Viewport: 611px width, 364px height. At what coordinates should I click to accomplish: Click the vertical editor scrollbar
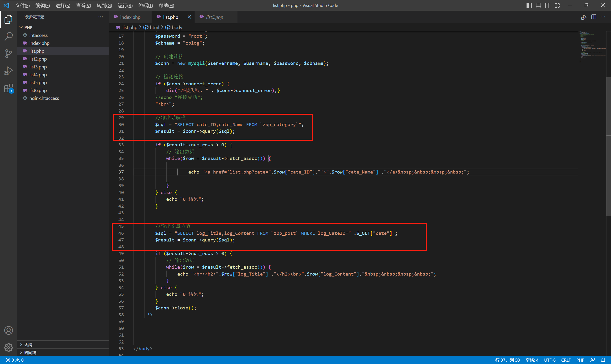pos(608,147)
